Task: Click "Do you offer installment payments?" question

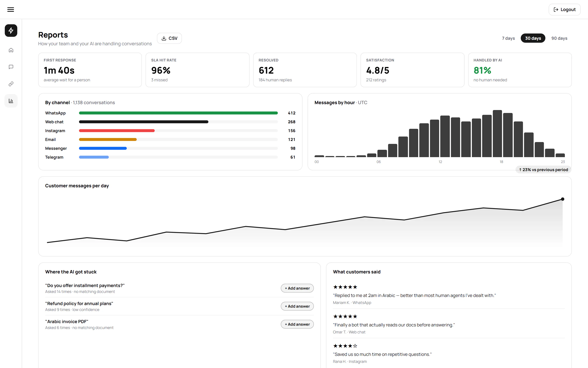Action: (x=85, y=285)
